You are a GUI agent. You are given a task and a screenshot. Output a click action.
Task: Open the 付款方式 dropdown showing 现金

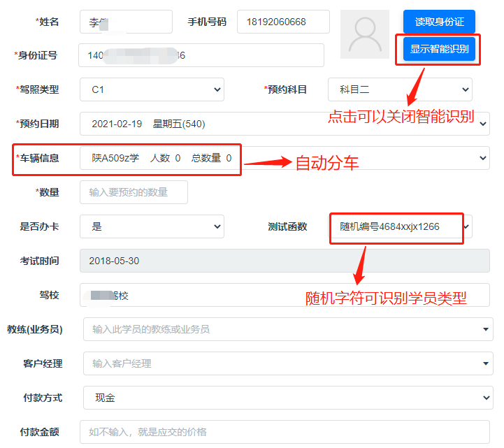pos(288,398)
